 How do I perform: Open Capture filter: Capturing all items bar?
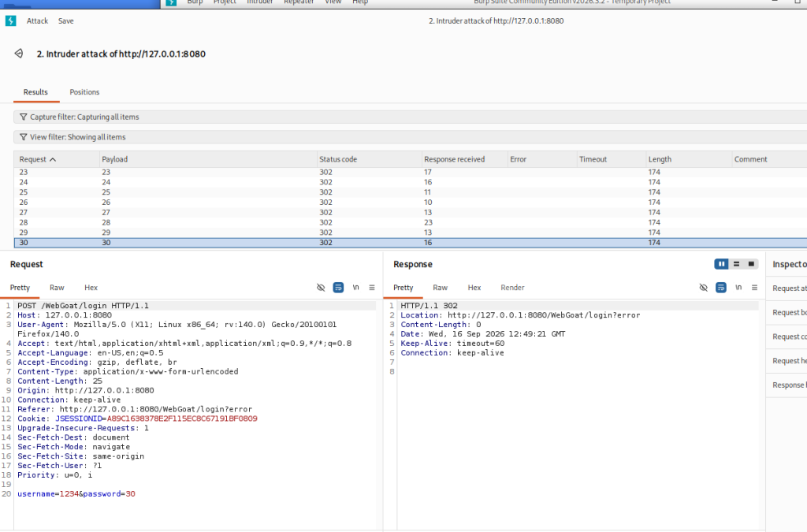click(410, 117)
